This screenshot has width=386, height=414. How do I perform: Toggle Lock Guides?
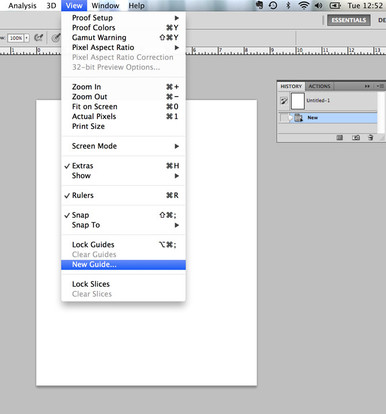coord(123,245)
